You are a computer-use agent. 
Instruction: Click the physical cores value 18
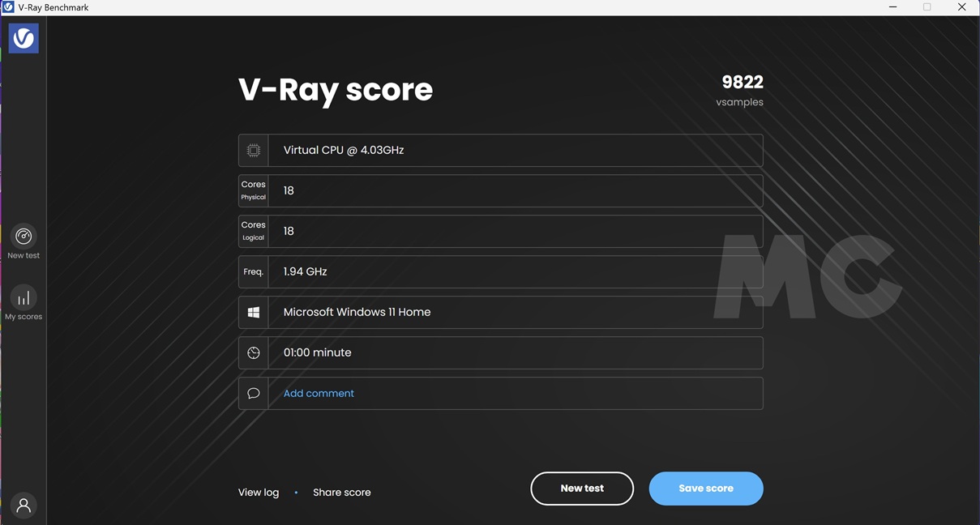click(x=289, y=190)
